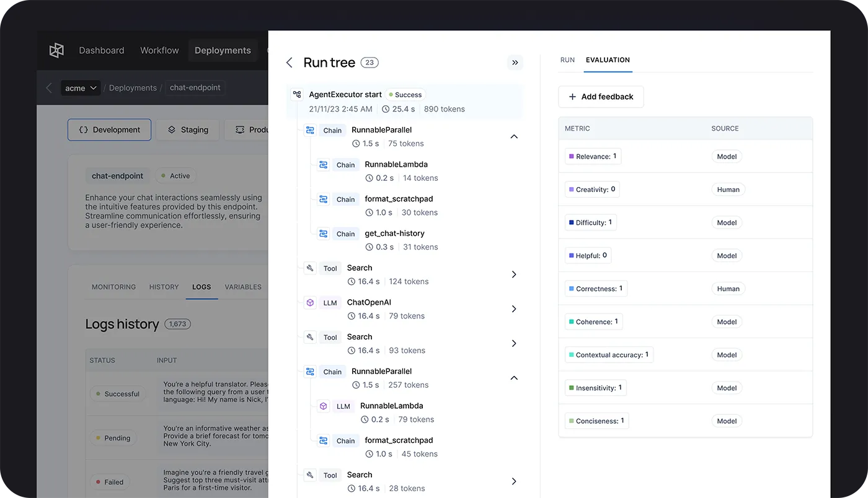This screenshot has height=498, width=868.
Task: Select the MONITORING tab
Action: click(113, 287)
